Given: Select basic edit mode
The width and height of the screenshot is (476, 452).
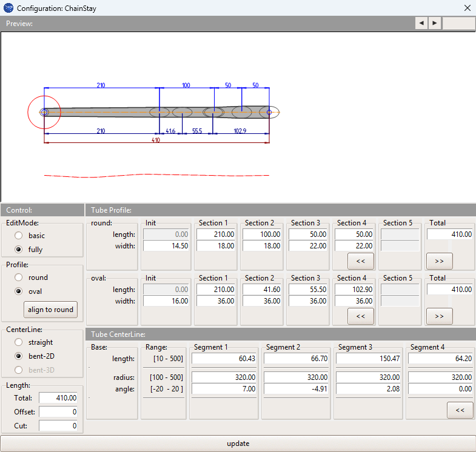Looking at the screenshot, I should tap(20, 236).
